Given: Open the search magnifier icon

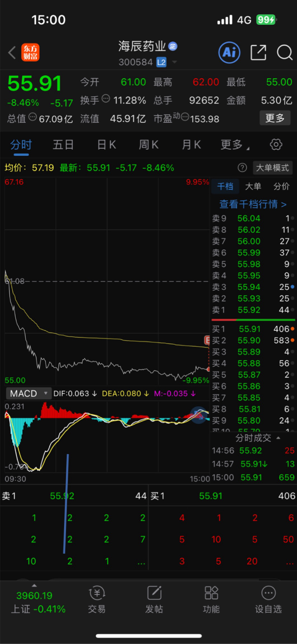Looking at the screenshot, I should [x=285, y=52].
